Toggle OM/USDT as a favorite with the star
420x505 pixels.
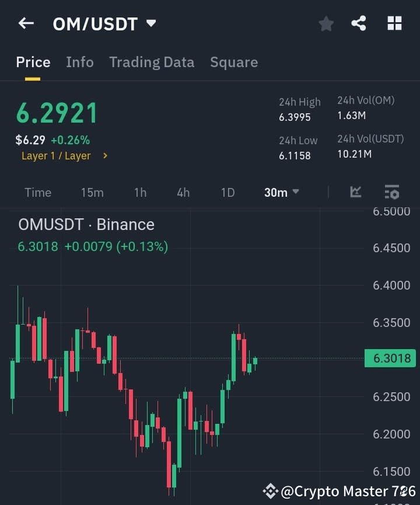[325, 23]
